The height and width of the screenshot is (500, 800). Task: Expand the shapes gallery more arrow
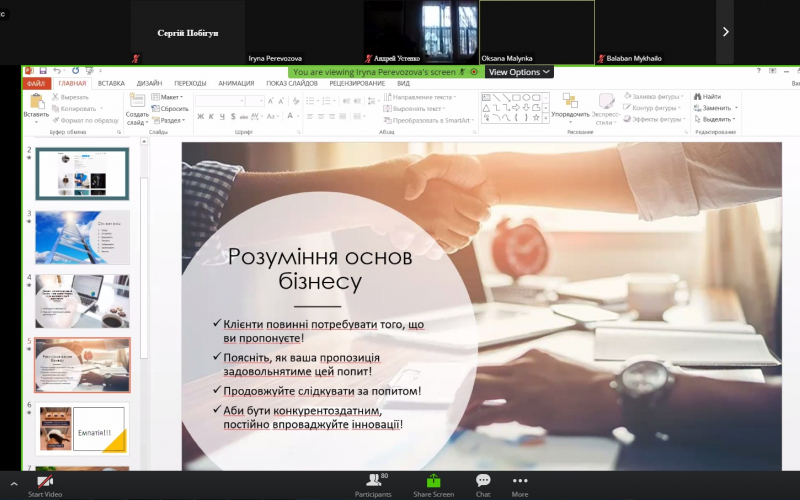tap(546, 118)
